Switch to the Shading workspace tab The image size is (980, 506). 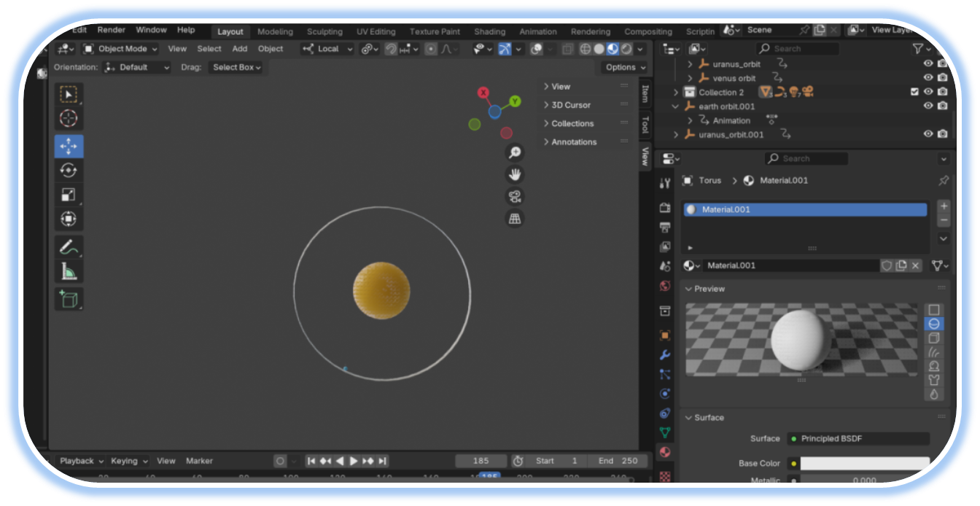(x=489, y=31)
